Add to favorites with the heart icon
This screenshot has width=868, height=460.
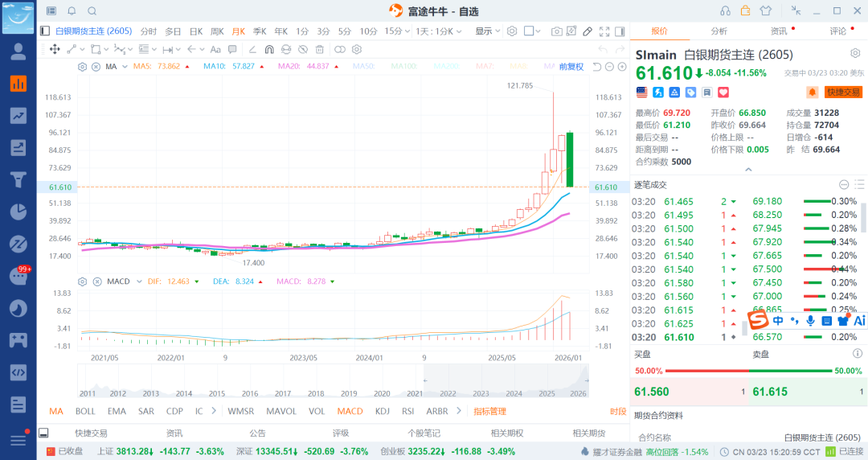pyautogui.click(x=700, y=92)
